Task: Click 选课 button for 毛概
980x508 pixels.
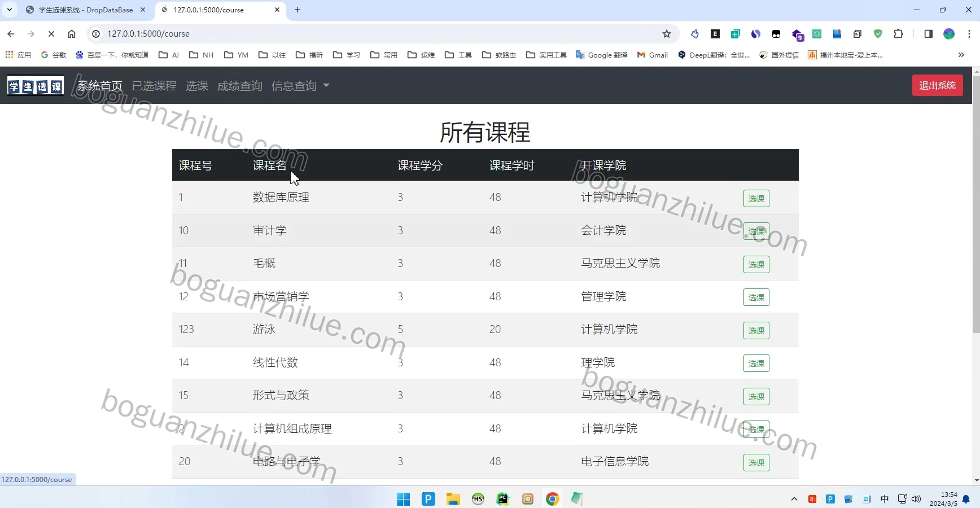Action: [x=756, y=265]
